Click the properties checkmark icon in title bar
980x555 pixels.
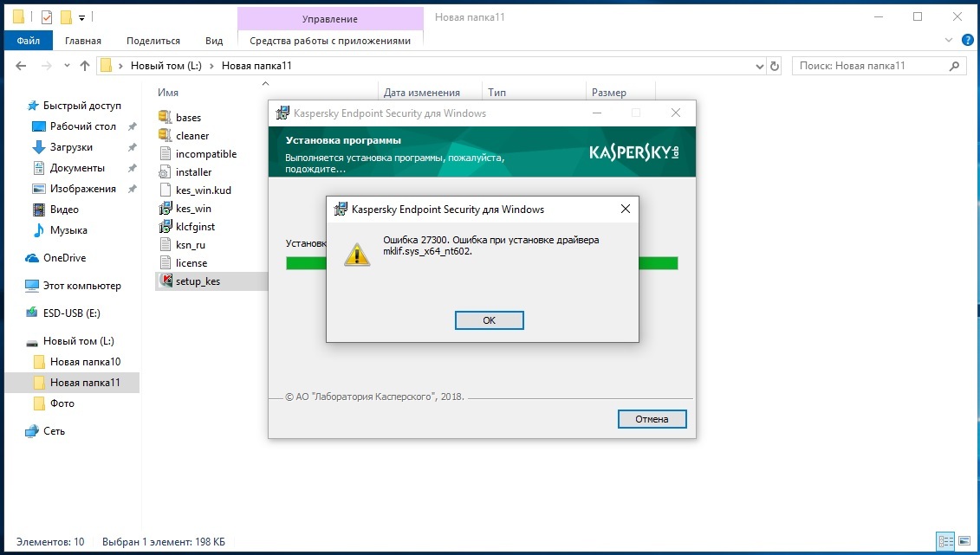47,17
